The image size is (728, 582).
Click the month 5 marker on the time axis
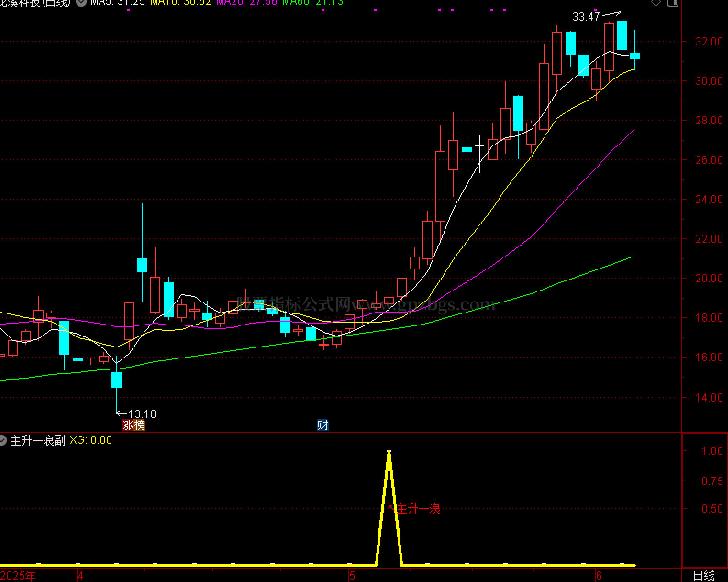pyautogui.click(x=352, y=576)
